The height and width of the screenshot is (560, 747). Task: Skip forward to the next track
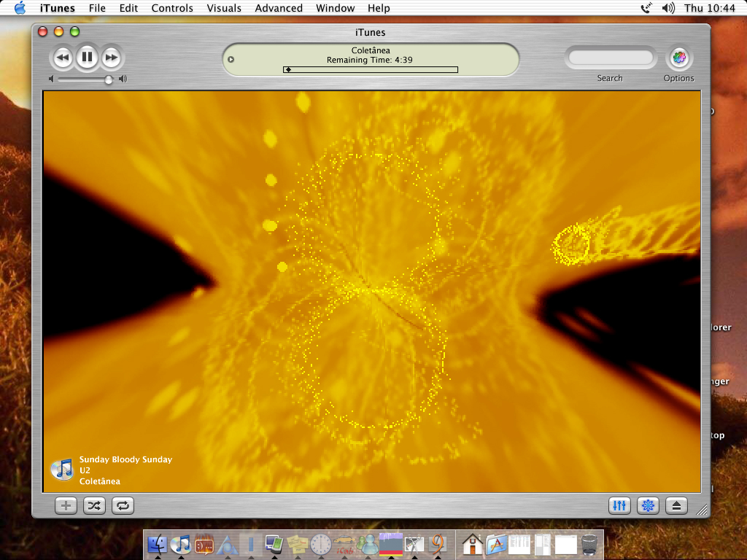click(111, 57)
